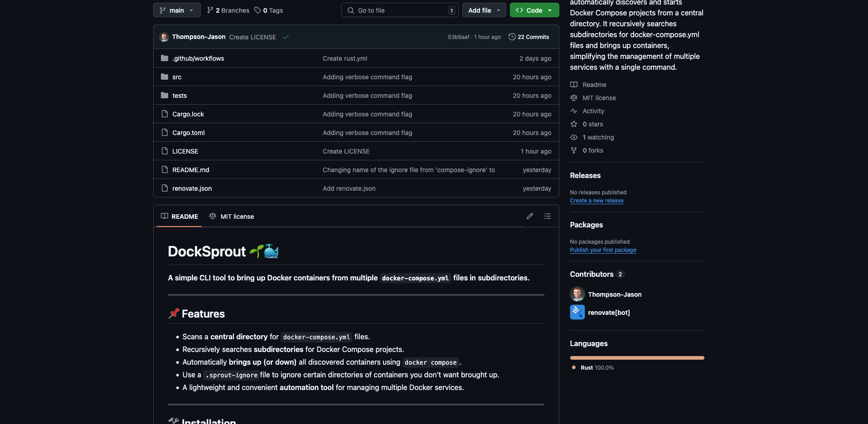Viewport: 868px width, 424px height.
Task: Edit the README with the pencil icon
Action: pos(530,216)
